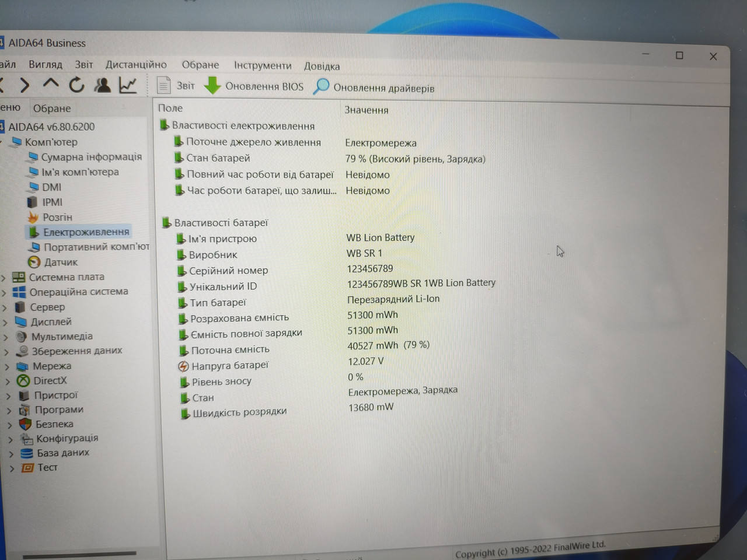Click the Рівень зносу row
Viewport: 747px width, 560px height.
(271, 380)
